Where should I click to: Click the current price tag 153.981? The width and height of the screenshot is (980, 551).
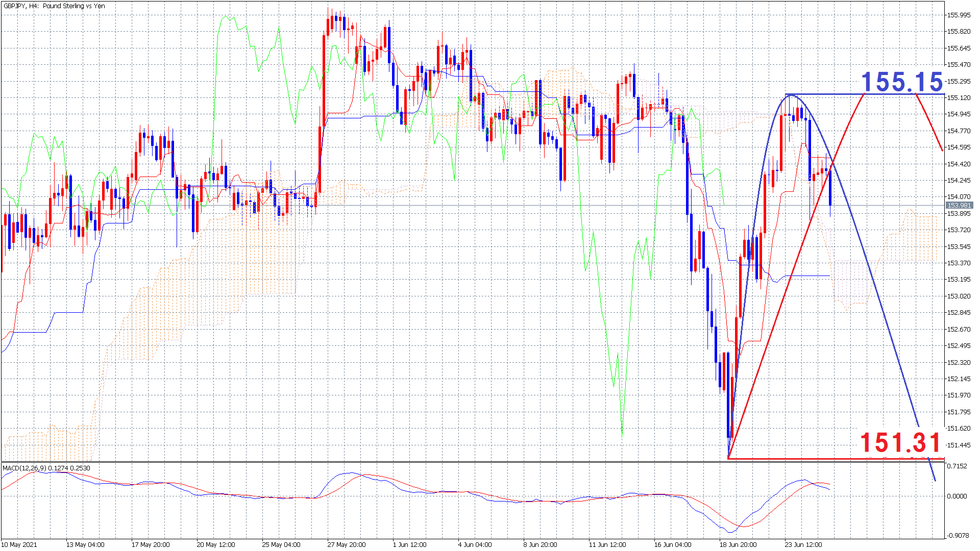[959, 206]
